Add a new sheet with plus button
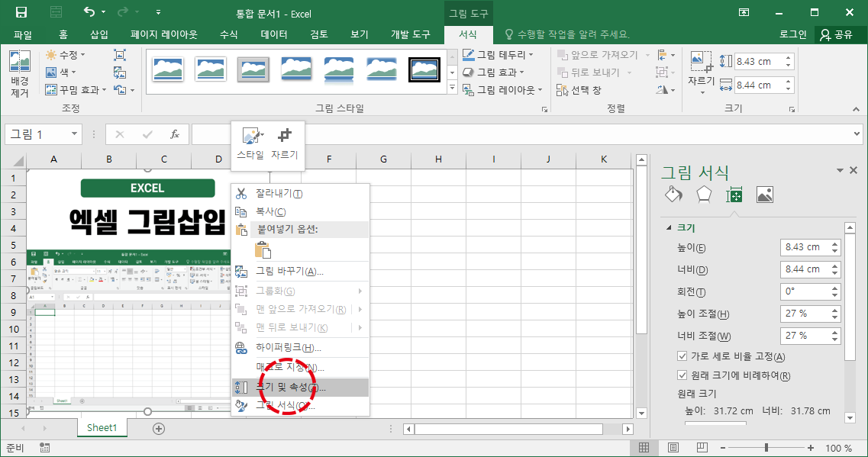 pyautogui.click(x=159, y=429)
